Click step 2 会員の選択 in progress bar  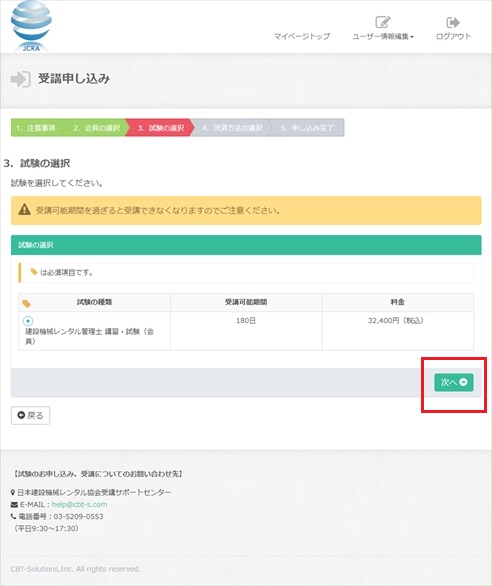click(x=96, y=128)
